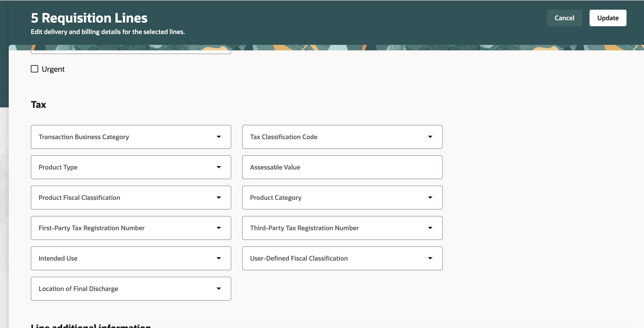Check the Urgent checkbox

pyautogui.click(x=34, y=69)
